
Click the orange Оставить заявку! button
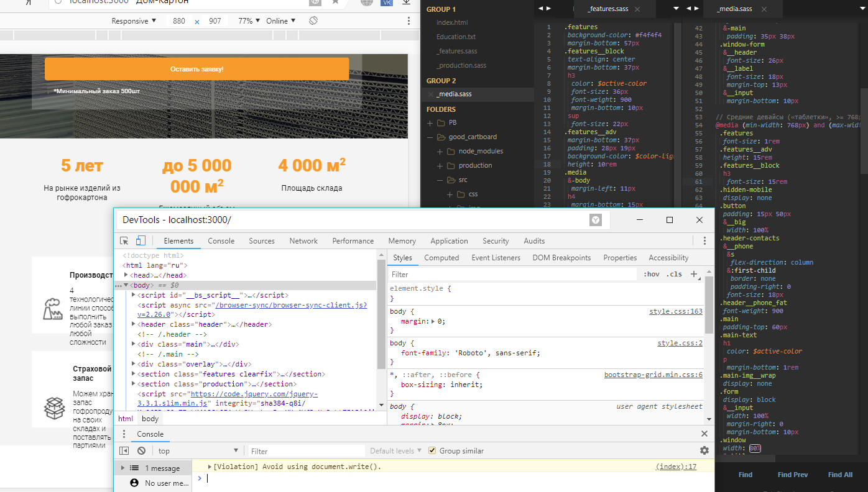coord(196,69)
